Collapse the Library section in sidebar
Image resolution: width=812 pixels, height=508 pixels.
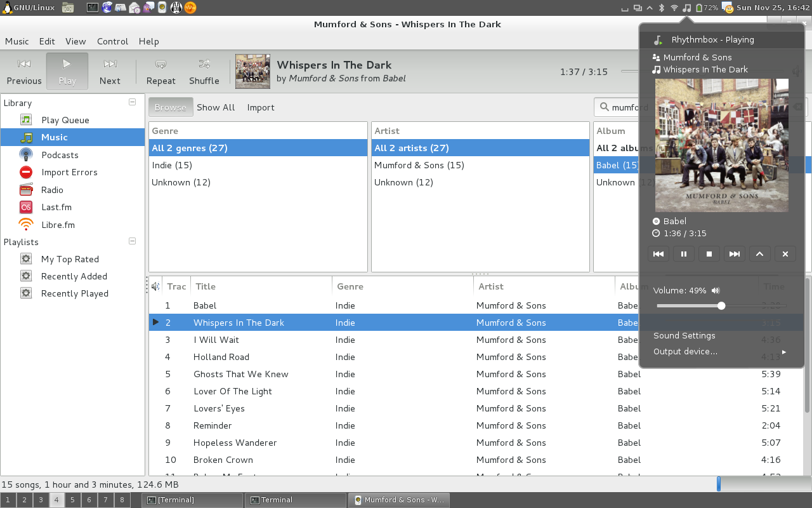(x=133, y=102)
